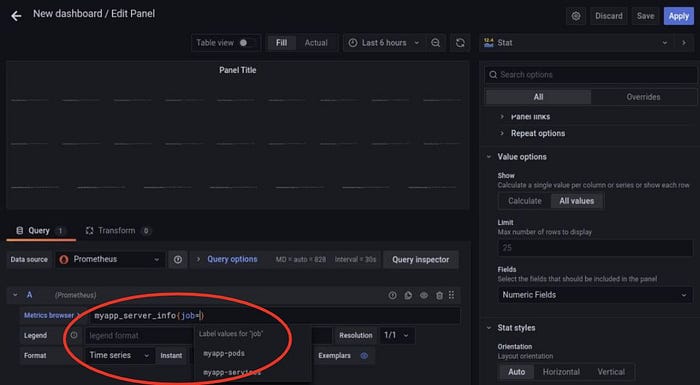The height and width of the screenshot is (385, 700).
Task: Set orientation to Auto
Action: [x=517, y=372]
